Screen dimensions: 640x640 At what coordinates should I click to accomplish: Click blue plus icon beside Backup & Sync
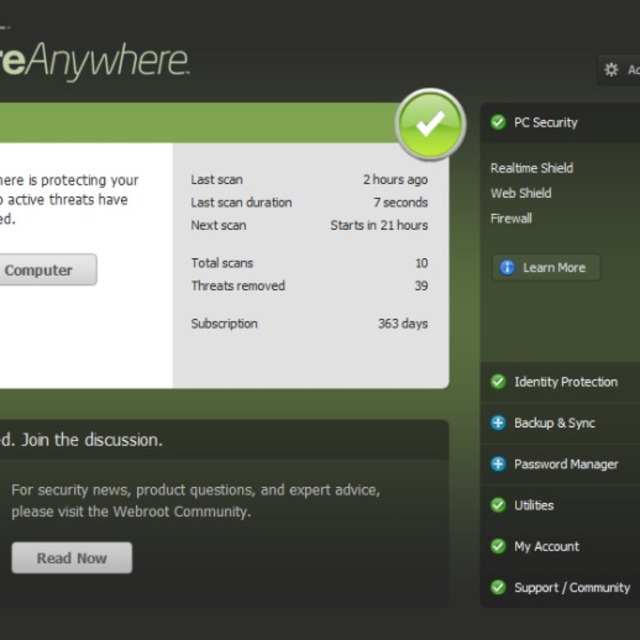tap(498, 423)
